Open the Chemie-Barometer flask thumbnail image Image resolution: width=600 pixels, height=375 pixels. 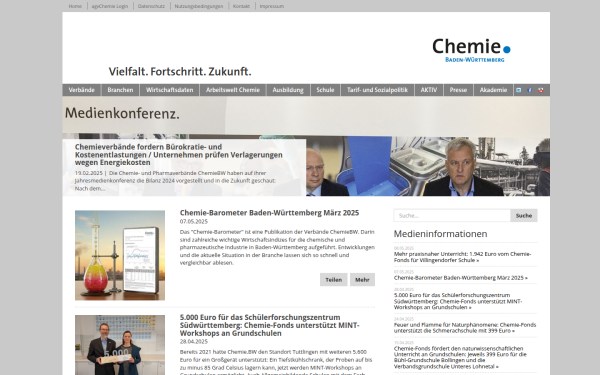120,255
